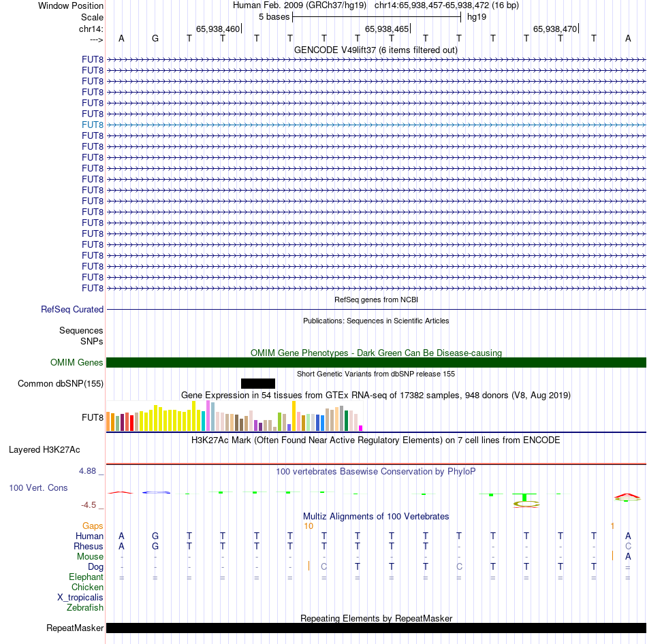The width and height of the screenshot is (647, 644).
Task: Click the 4.88 PhyloP upper scale value
Action: click(87, 470)
